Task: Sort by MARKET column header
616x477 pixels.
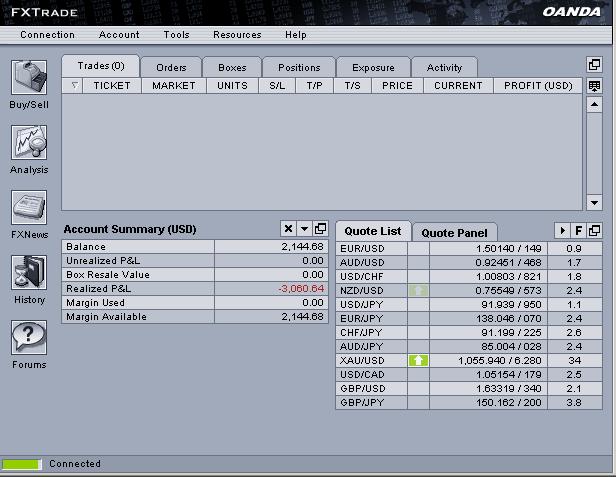Action: [x=174, y=86]
